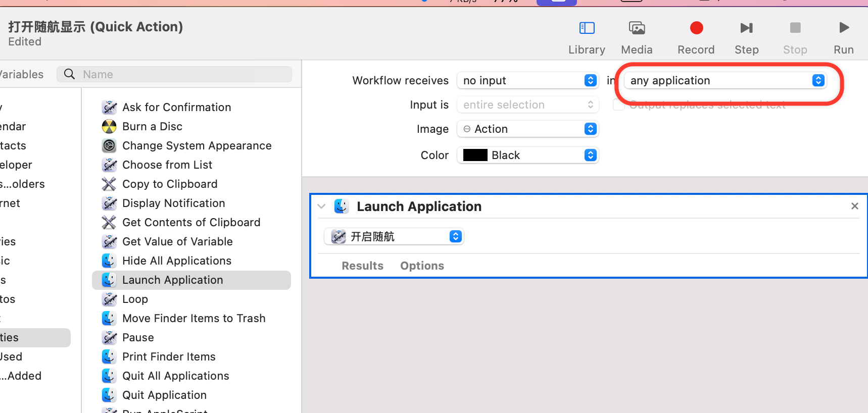The height and width of the screenshot is (413, 868).
Task: Open the Media browser icon
Action: point(637,28)
